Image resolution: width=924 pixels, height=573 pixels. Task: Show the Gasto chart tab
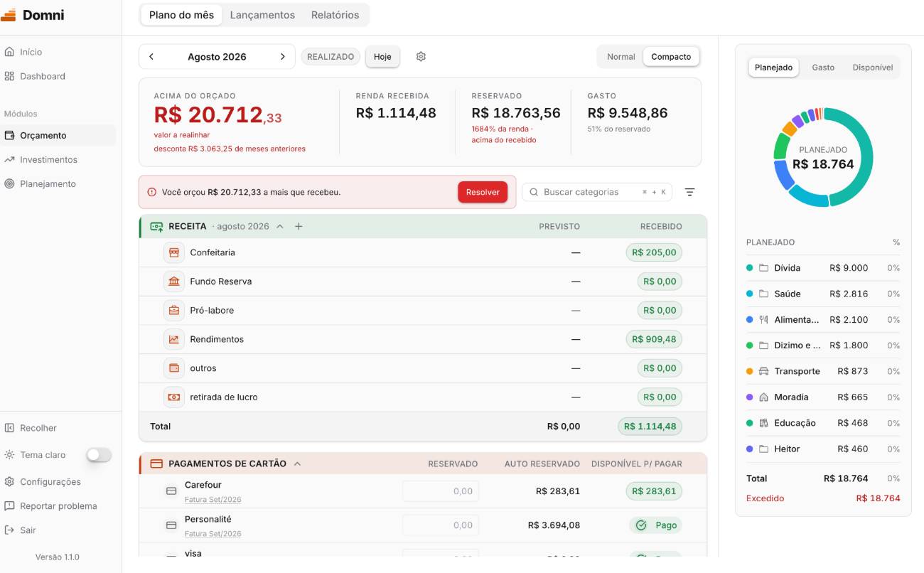tap(823, 68)
